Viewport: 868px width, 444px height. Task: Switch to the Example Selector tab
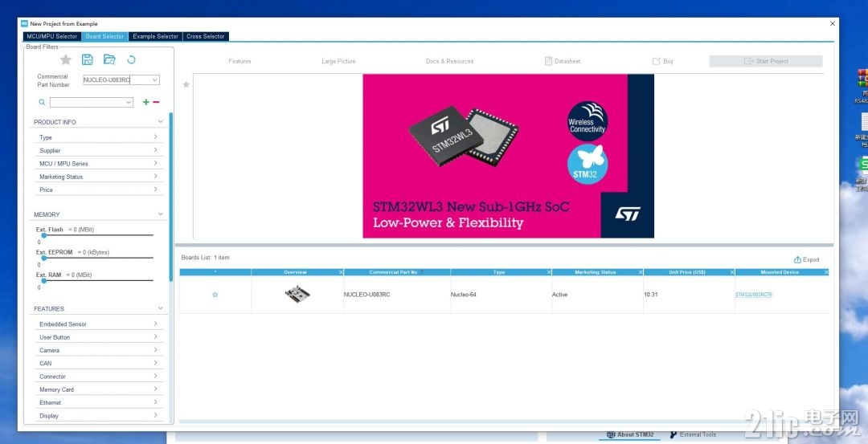156,36
